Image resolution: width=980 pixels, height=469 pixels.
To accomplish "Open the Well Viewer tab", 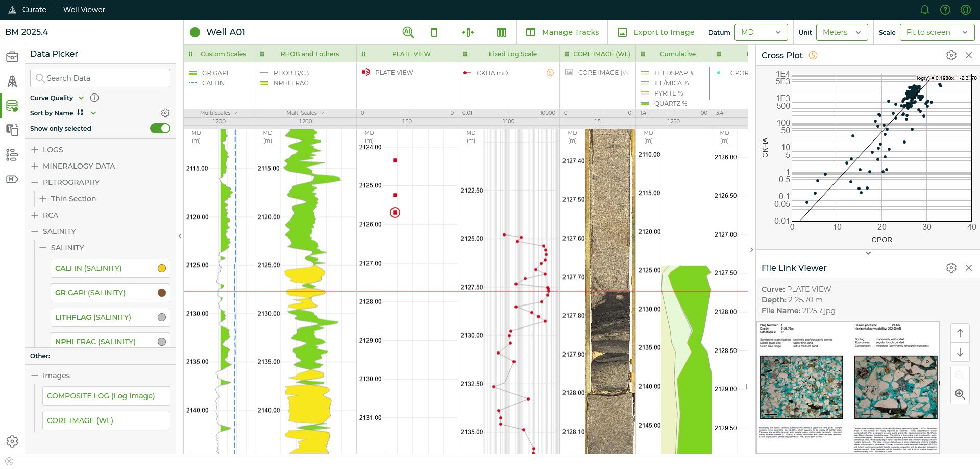I will [x=84, y=10].
